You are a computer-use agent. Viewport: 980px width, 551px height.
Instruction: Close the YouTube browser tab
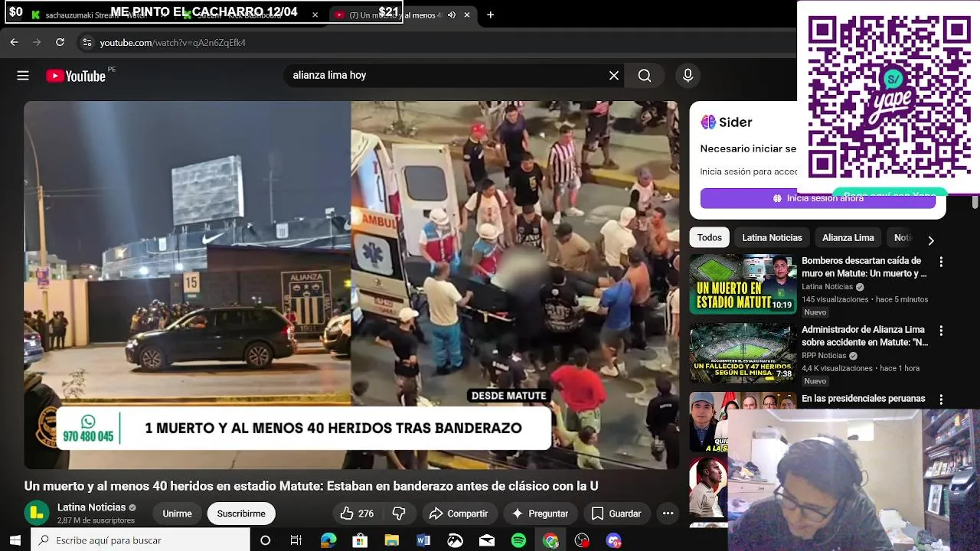pos(467,15)
